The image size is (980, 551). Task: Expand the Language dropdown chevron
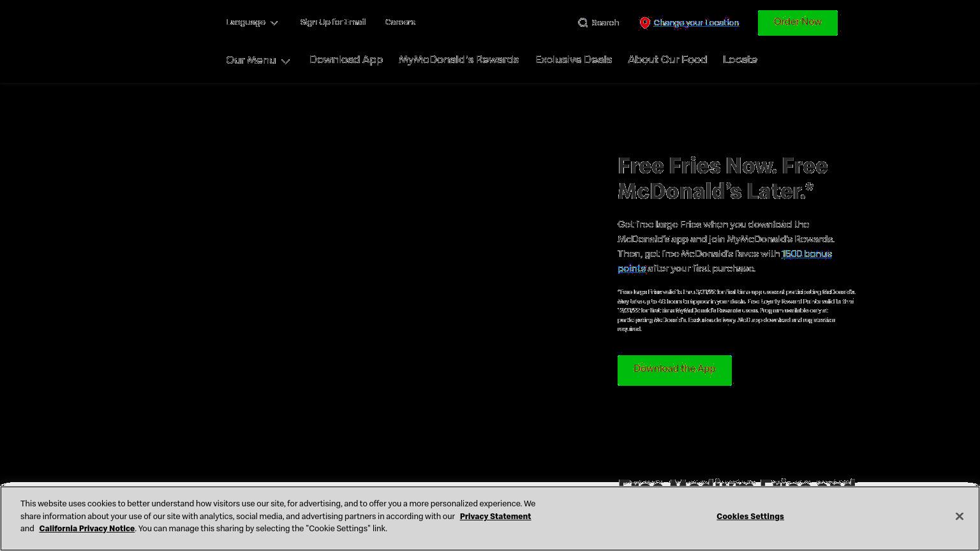(274, 23)
